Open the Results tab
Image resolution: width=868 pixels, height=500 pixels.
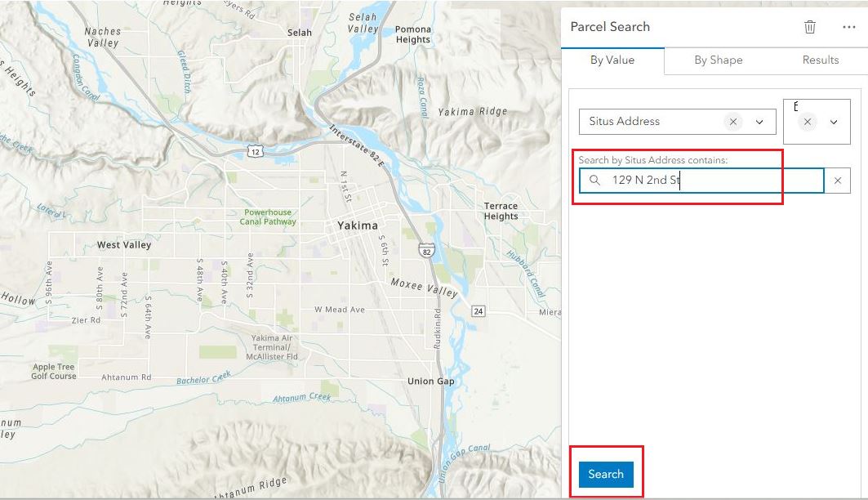(820, 60)
